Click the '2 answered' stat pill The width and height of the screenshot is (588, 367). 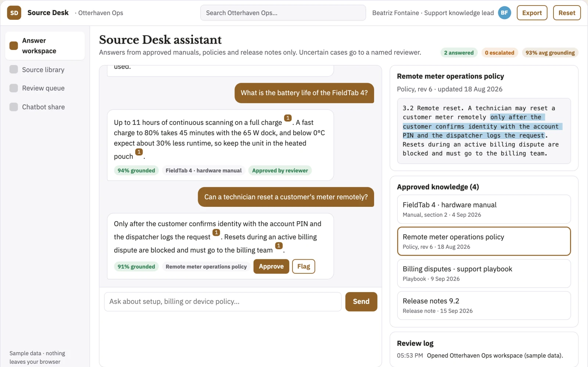coord(459,53)
